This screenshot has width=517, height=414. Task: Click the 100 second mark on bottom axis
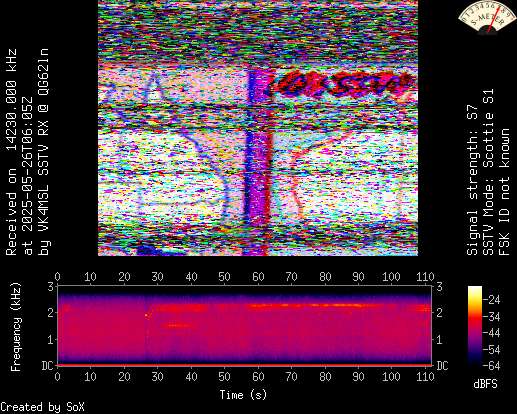[x=391, y=377]
